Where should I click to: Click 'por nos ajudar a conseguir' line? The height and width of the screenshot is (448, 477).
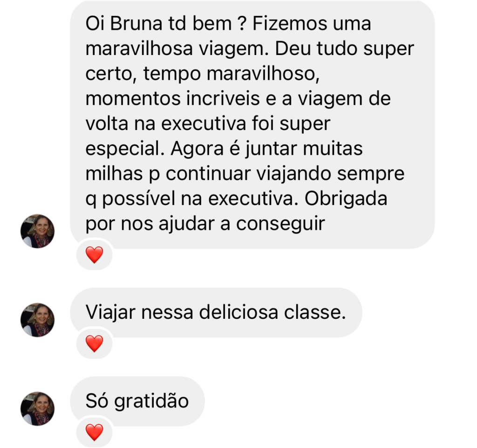point(205,224)
